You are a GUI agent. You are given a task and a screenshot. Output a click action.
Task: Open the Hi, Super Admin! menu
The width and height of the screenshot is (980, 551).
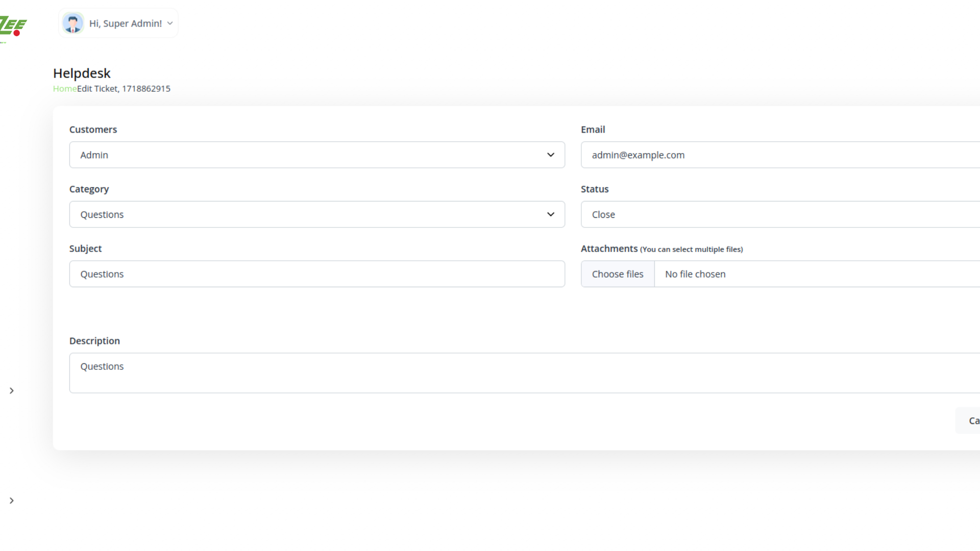tap(126, 23)
